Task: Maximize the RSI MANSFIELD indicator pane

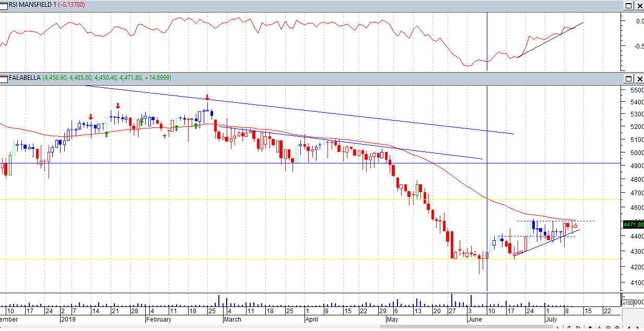Action: [629, 5]
